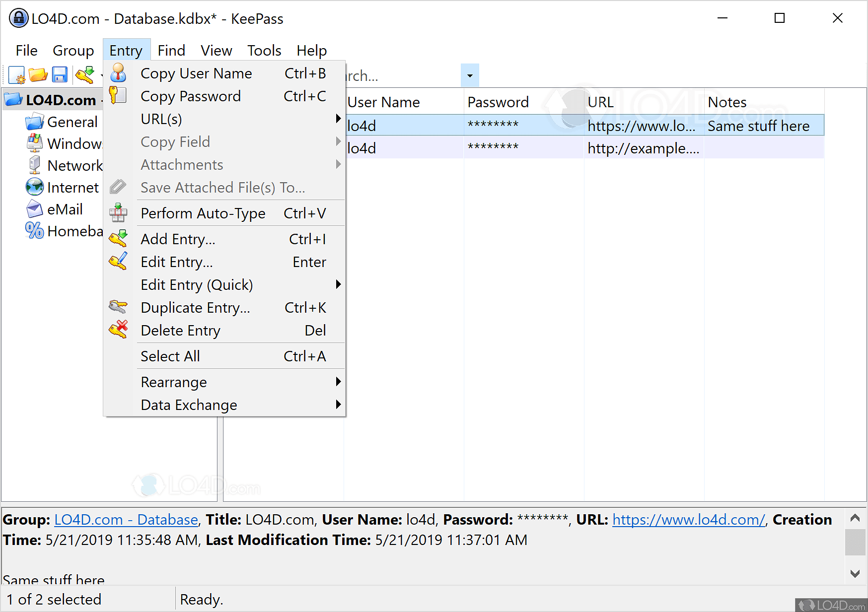Click the Delete Entry red X icon

point(118,330)
